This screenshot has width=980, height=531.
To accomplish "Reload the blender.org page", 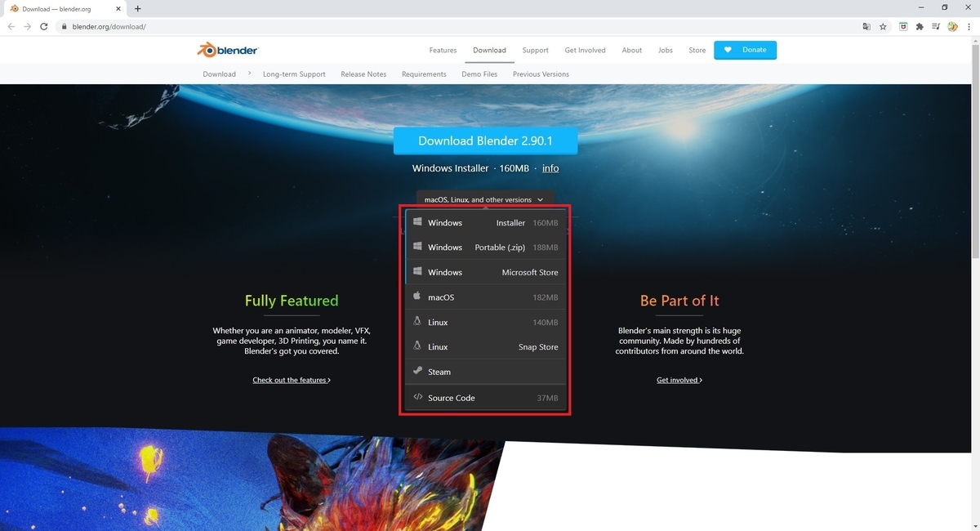I will pyautogui.click(x=44, y=26).
